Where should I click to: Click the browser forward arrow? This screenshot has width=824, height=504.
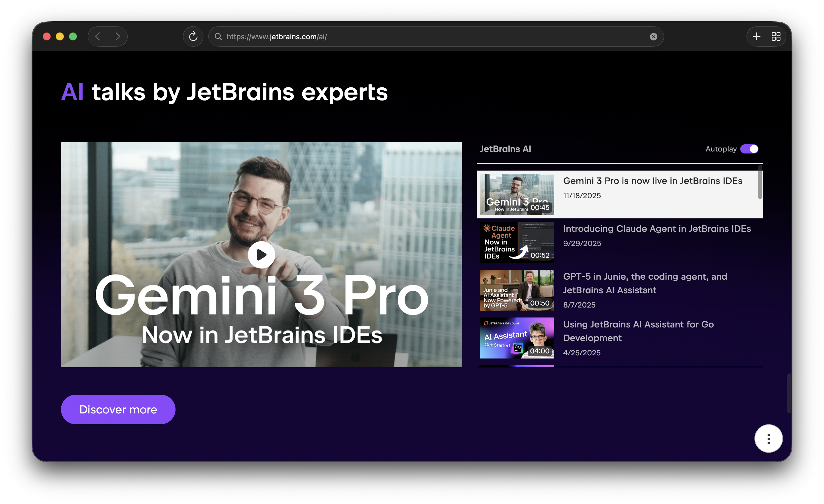(117, 36)
